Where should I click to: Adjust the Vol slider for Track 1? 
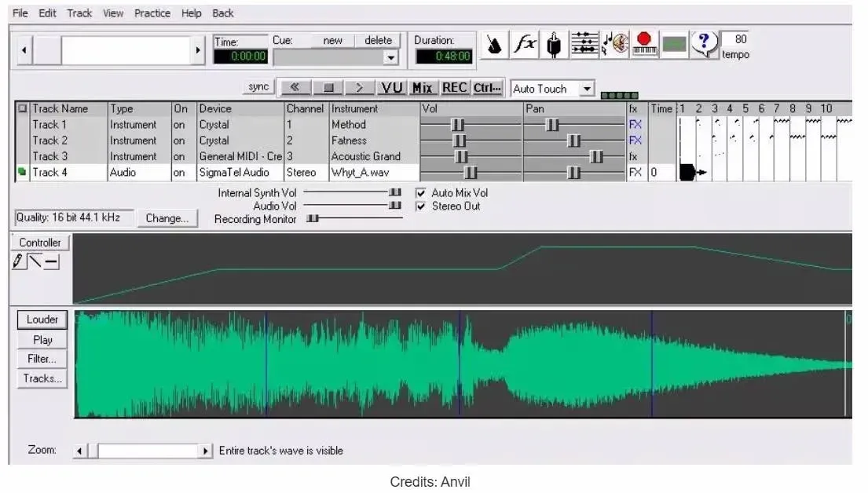pos(458,124)
